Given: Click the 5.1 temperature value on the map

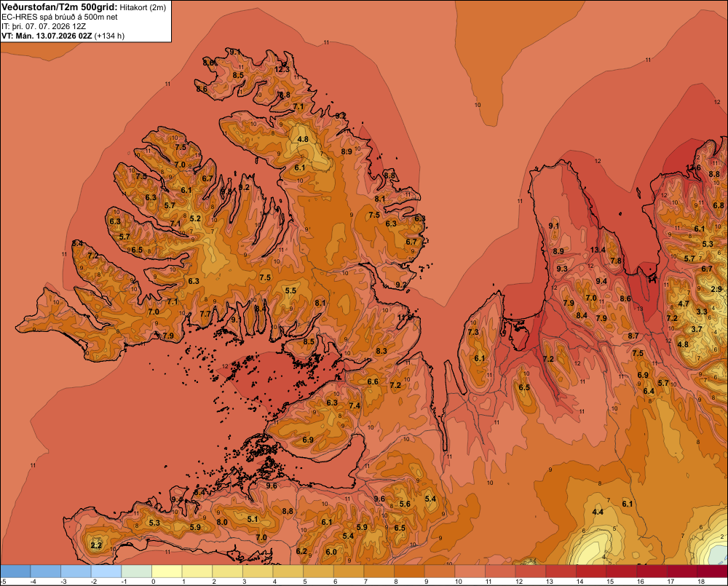Looking at the screenshot, I should pos(252,519).
